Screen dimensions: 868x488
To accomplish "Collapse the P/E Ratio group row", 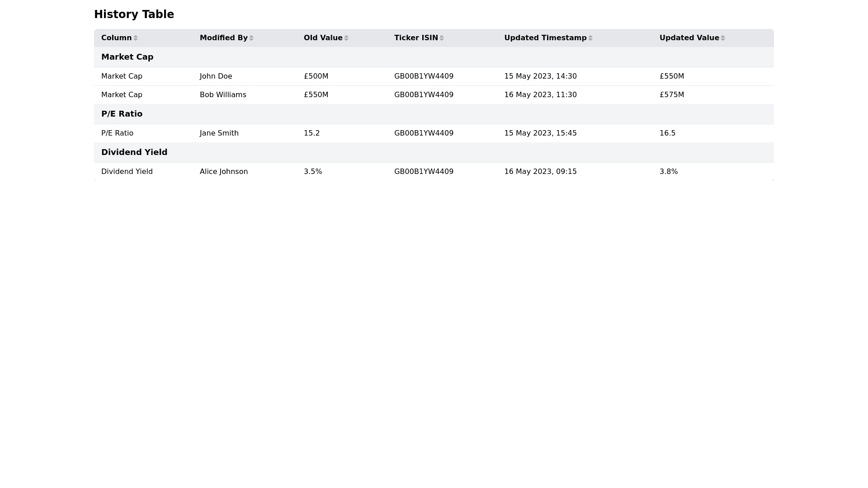I will pos(122,114).
